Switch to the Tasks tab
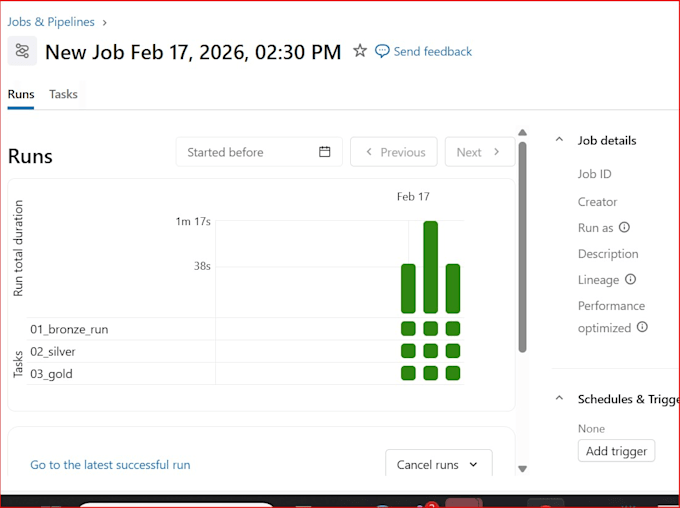This screenshot has width=680, height=508. point(63,94)
